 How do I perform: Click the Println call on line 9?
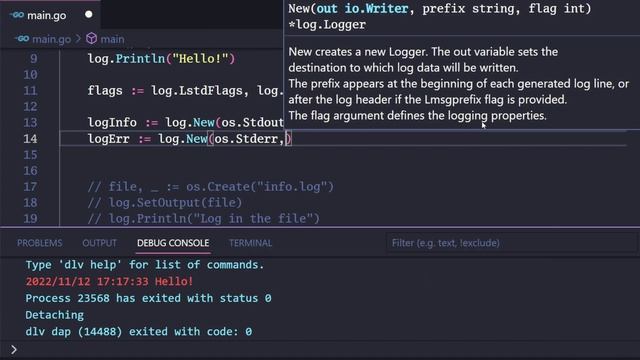140,59
